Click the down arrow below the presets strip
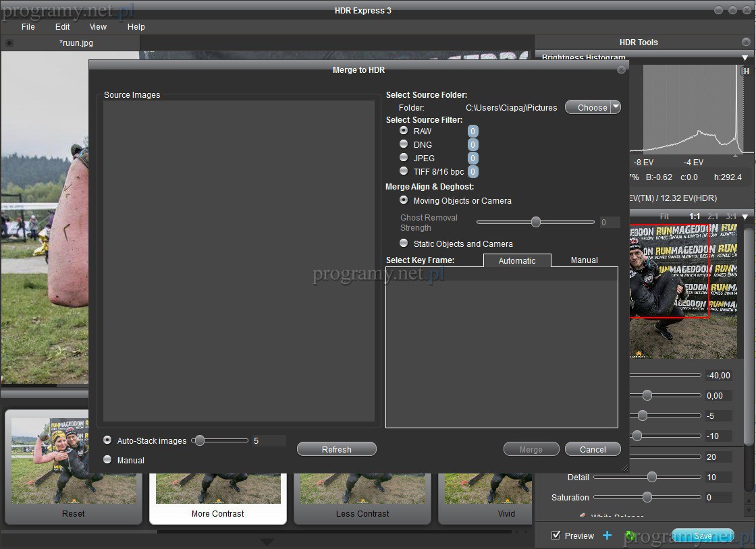This screenshot has height=549, width=756. 267,542
